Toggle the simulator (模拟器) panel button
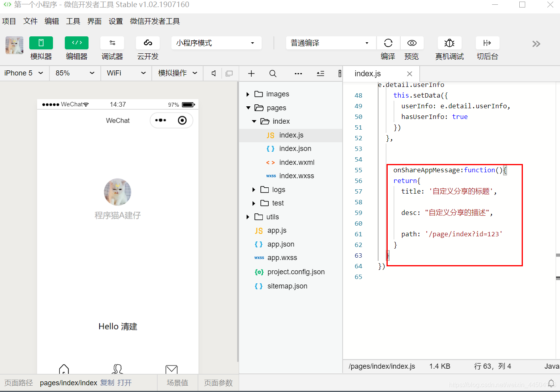 point(41,43)
